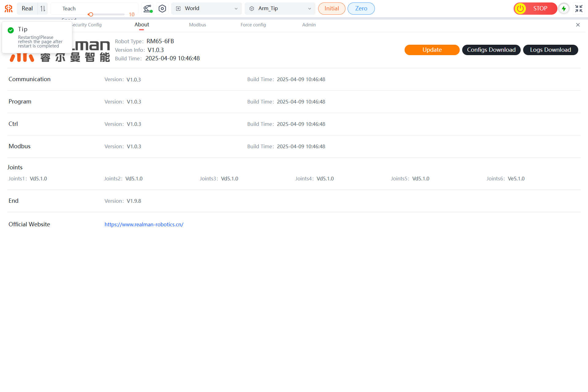This screenshot has height=392, width=588.
Task: Toggle the Real mode switch arrows
Action: point(43,9)
